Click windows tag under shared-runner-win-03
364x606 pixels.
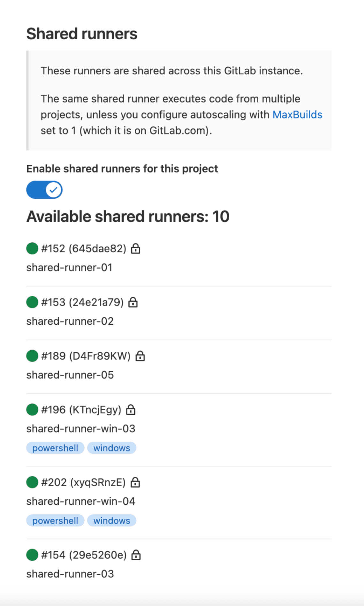pyautogui.click(x=112, y=448)
